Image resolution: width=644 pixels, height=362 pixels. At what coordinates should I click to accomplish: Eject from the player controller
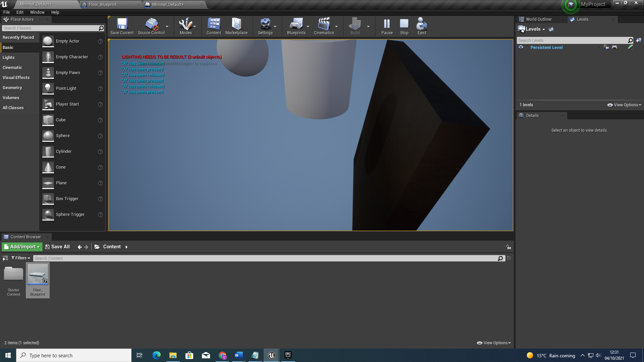422,26
